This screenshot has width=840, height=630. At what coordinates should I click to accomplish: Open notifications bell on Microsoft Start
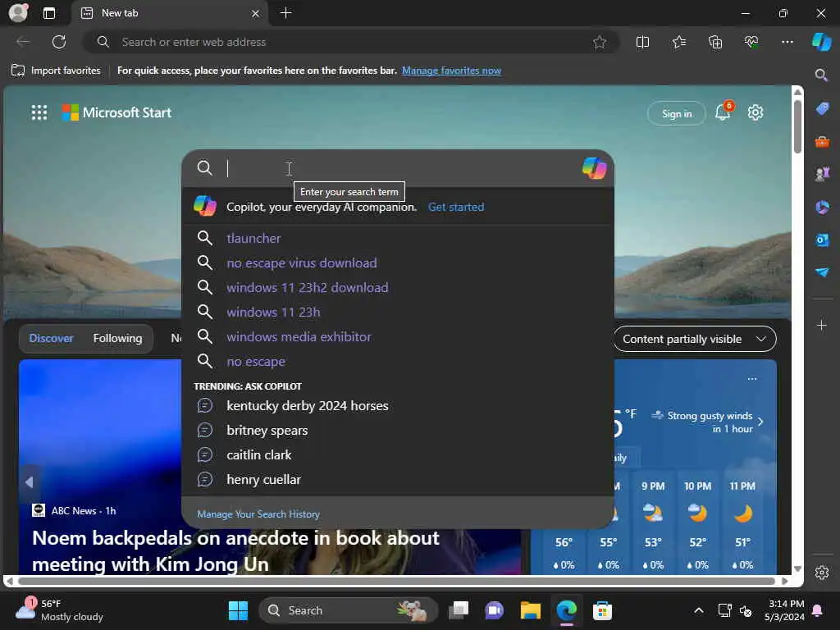tap(723, 112)
